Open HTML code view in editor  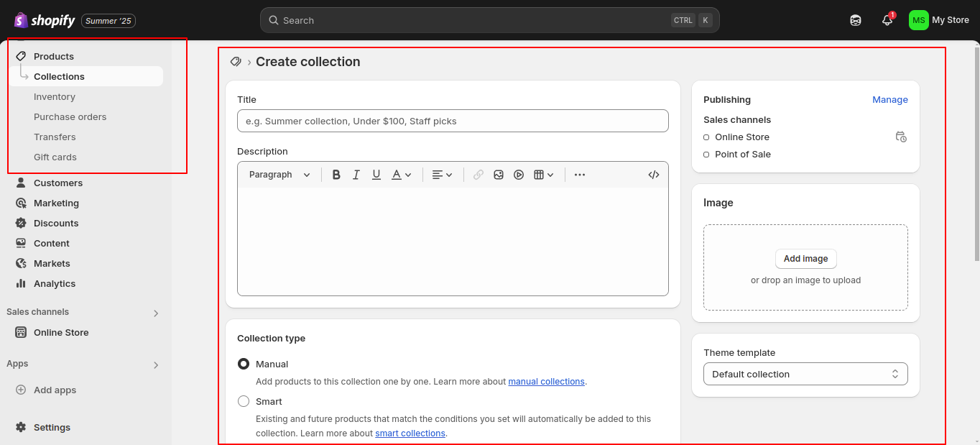653,175
